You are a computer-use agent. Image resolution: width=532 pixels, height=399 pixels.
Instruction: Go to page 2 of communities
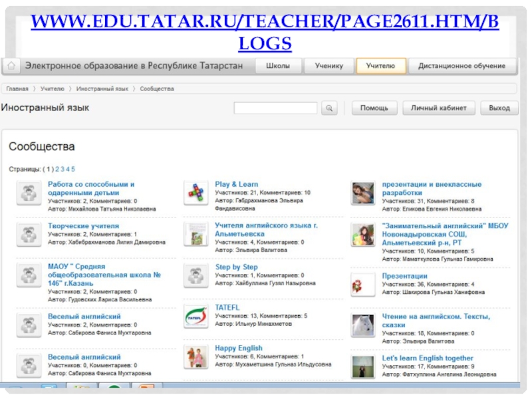tap(57, 170)
